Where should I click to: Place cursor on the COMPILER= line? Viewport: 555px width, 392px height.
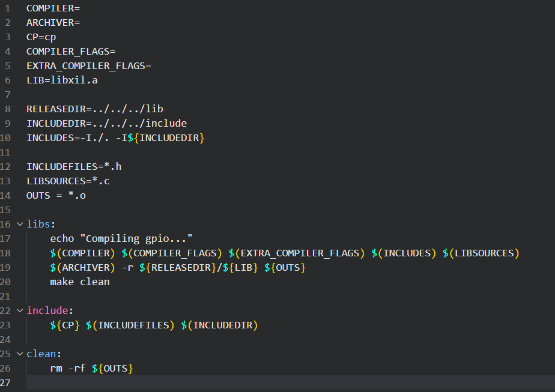[53, 8]
